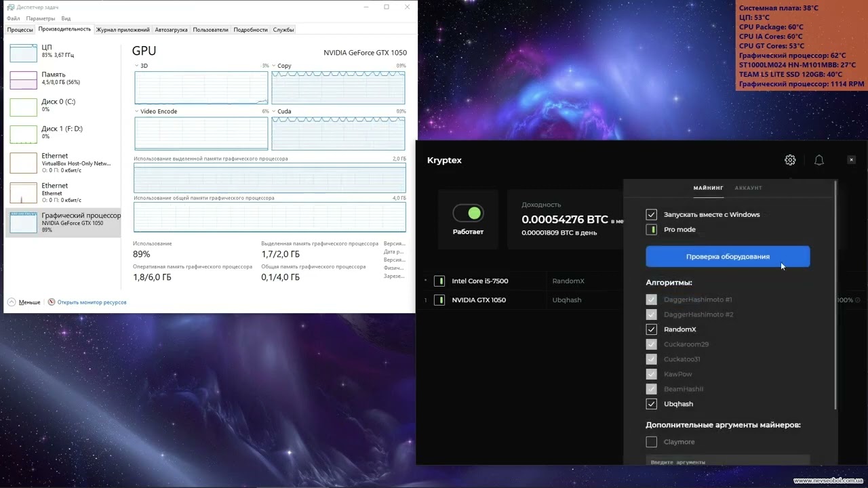Click the Введите аргументы input field

pos(728,462)
